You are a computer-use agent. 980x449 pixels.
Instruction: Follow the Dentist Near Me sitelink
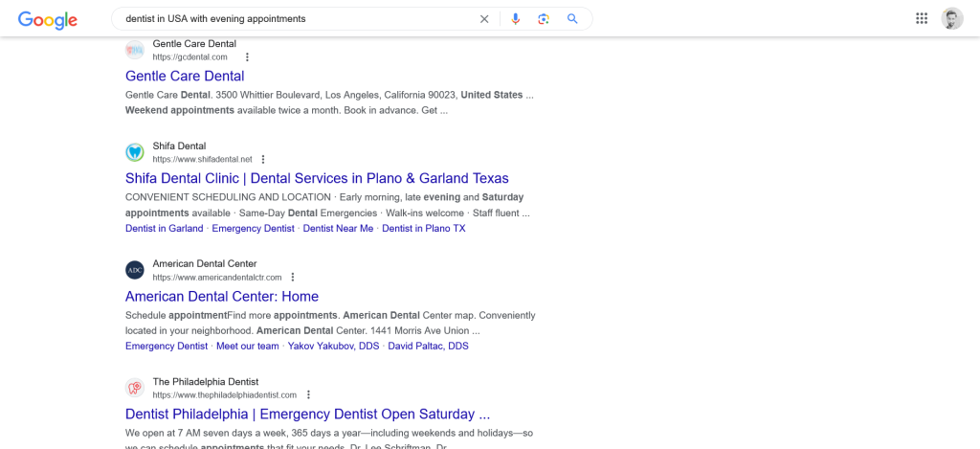tap(338, 228)
